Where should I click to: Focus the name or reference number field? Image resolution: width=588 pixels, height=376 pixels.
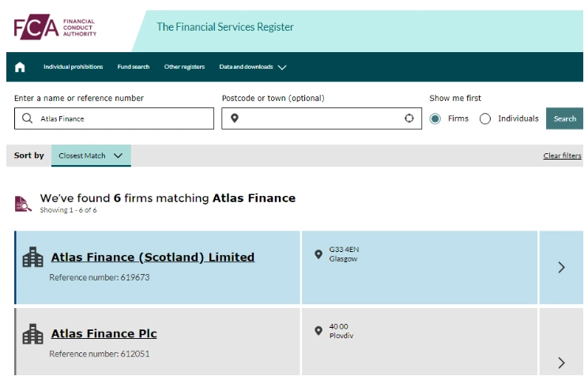tap(114, 118)
